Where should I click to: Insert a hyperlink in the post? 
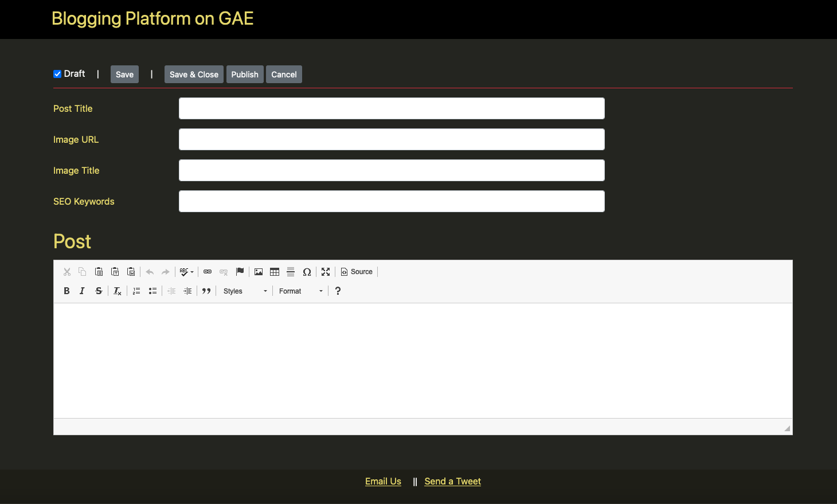click(x=208, y=271)
